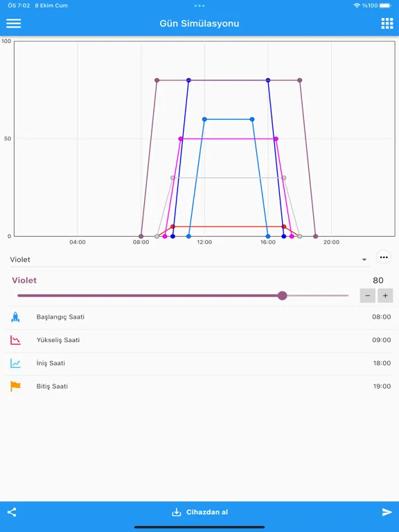The width and height of the screenshot is (399, 532).
Task: Click the clock reading ÖS 7:02
Action: tap(19, 6)
